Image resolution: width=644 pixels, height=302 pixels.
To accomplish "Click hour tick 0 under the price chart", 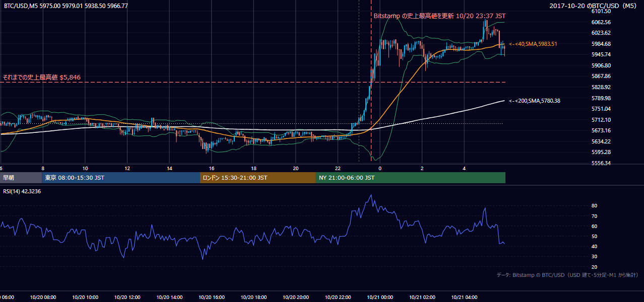I will [380, 169].
